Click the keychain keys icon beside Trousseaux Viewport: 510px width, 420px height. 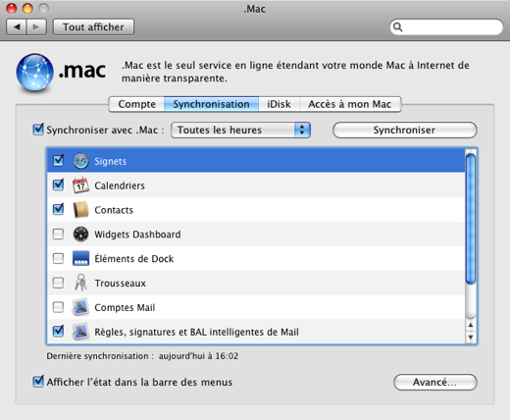80,283
